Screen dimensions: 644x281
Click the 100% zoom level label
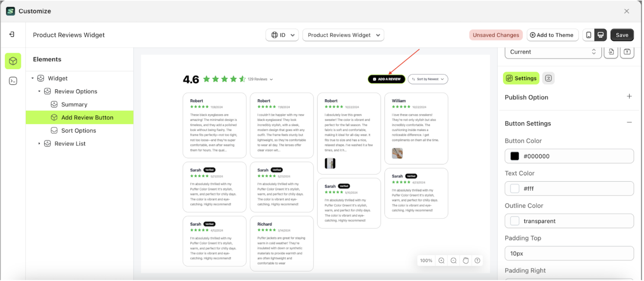(426, 260)
